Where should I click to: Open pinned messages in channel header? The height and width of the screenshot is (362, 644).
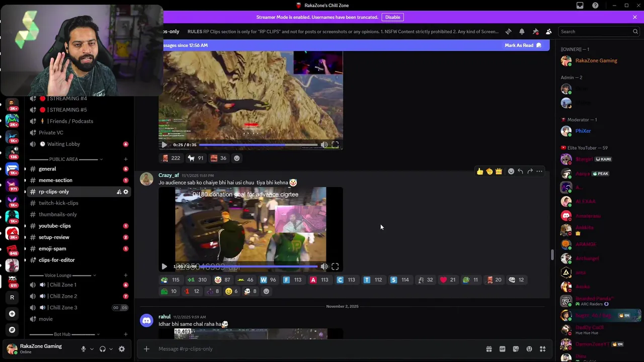coord(535,31)
